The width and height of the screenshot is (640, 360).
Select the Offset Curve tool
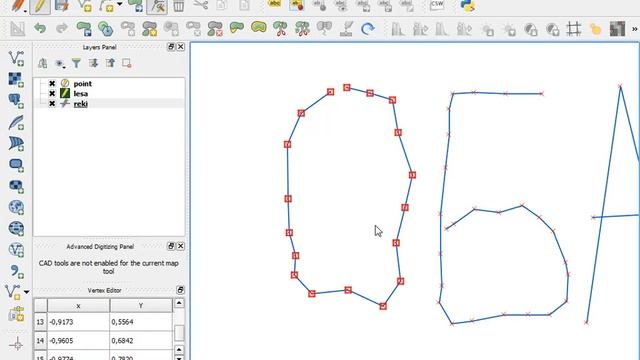(258, 28)
